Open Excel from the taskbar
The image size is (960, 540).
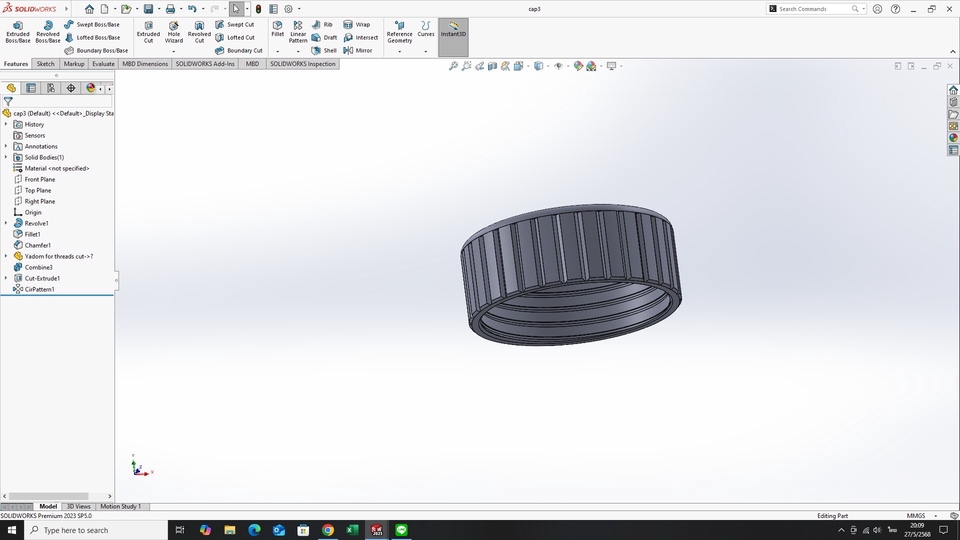pyautogui.click(x=352, y=530)
